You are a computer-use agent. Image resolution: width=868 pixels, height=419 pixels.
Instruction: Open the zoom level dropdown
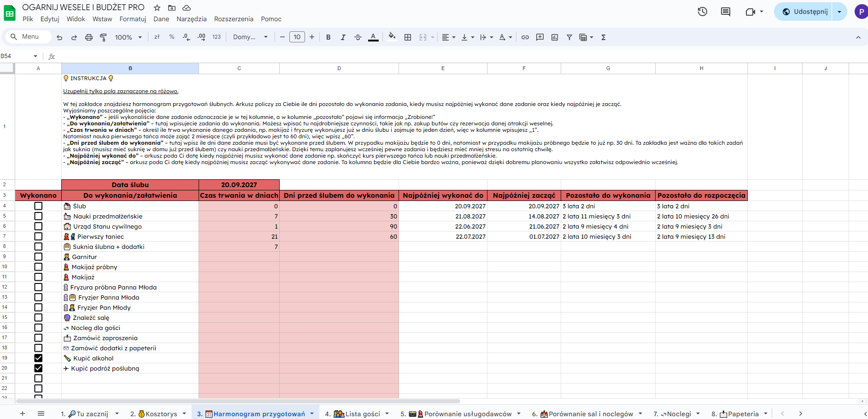tap(128, 37)
